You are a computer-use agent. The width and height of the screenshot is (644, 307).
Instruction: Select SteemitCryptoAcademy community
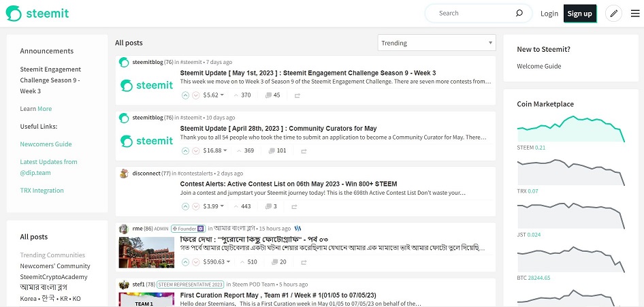(x=54, y=277)
